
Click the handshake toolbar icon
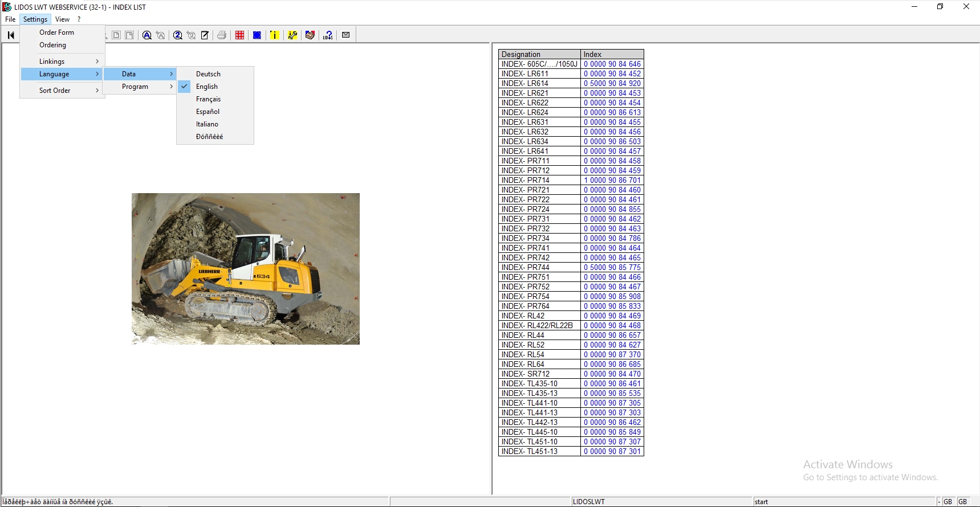tap(310, 35)
